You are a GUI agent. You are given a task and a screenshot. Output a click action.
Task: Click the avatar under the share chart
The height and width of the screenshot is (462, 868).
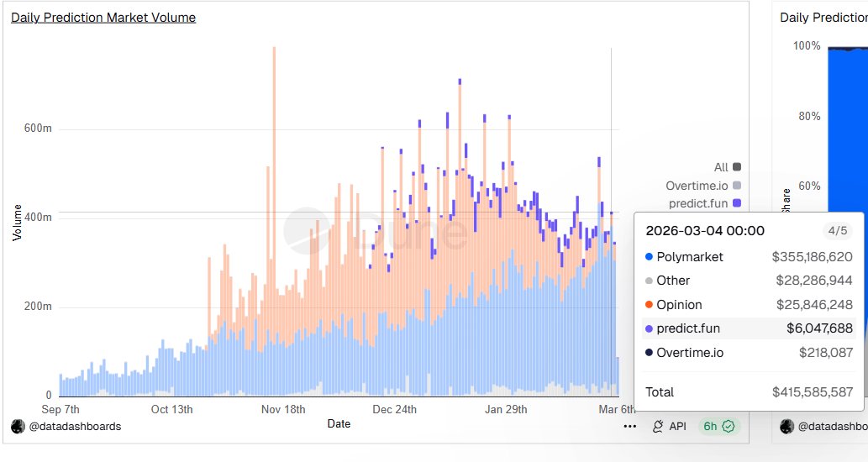click(786, 426)
